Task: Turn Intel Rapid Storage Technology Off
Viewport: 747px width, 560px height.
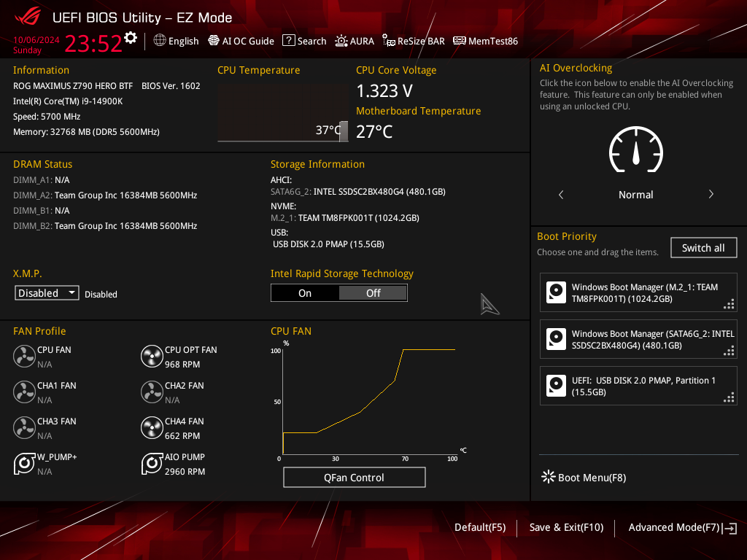Action: pyautogui.click(x=373, y=293)
